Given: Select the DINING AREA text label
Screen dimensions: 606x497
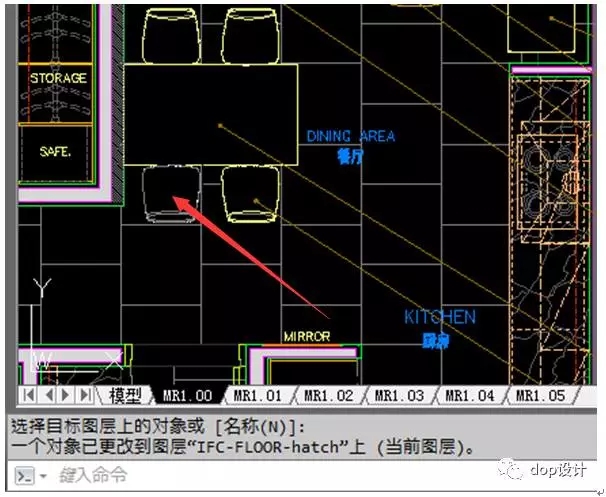Looking at the screenshot, I should point(350,136).
